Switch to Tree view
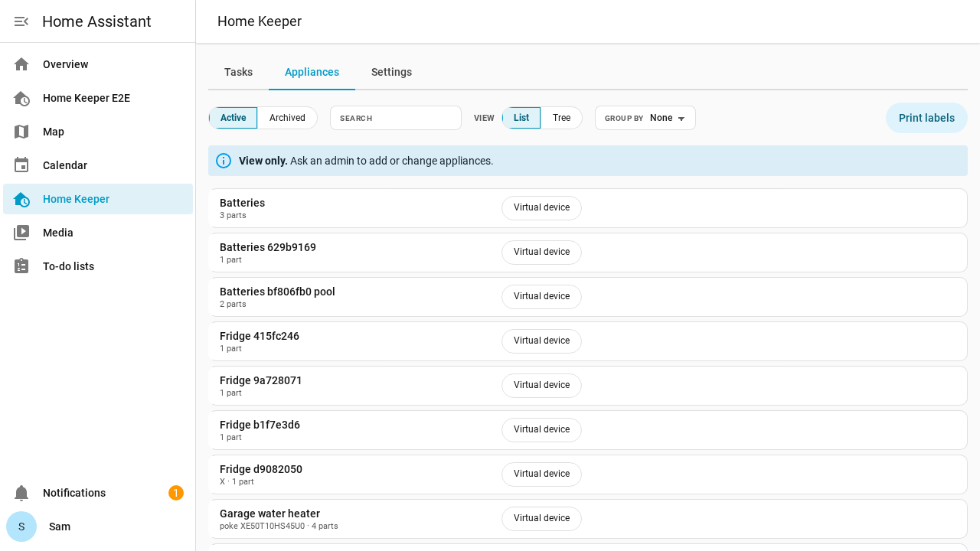 point(561,118)
